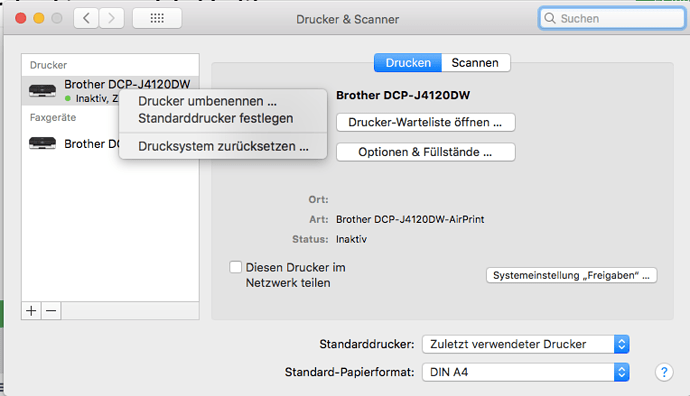This screenshot has width=690, height=396.
Task: Add a printer with the plus button
Action: click(x=31, y=311)
